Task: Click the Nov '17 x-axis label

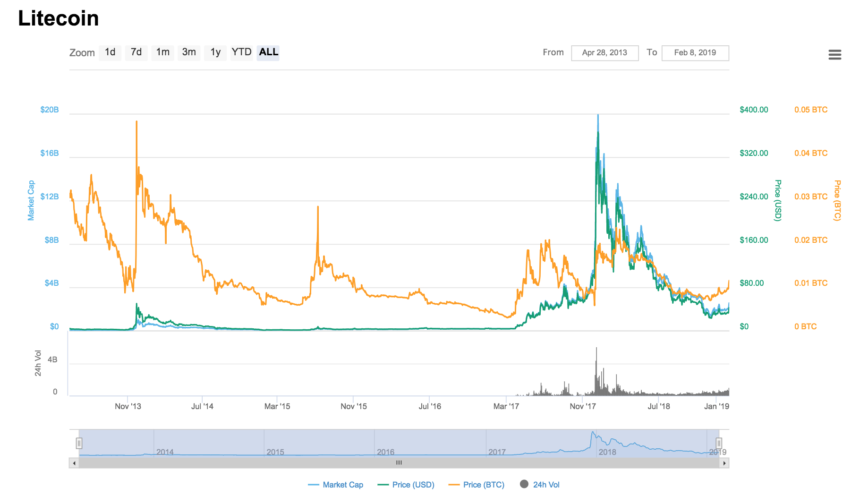Action: tap(583, 406)
